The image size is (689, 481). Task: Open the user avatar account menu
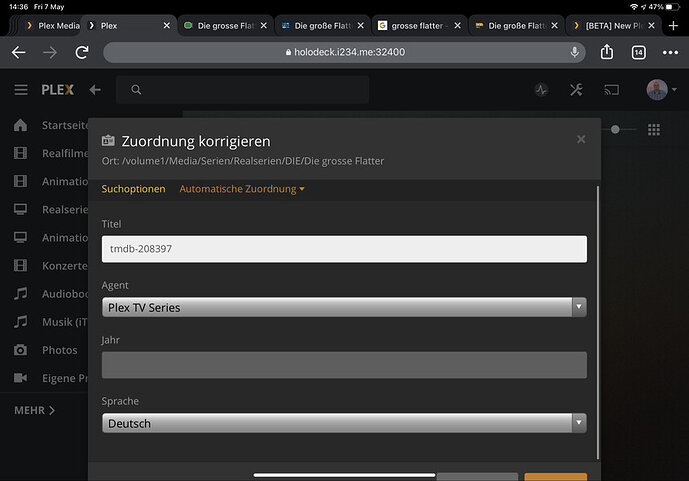click(660, 90)
